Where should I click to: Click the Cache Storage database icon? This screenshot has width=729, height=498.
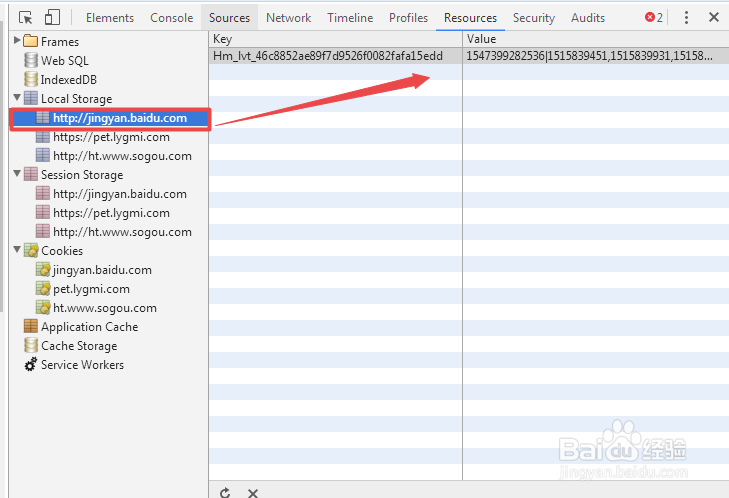tap(31, 345)
